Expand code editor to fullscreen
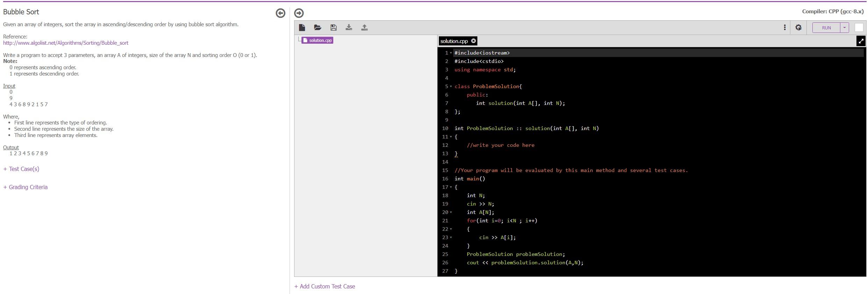This screenshot has height=294, width=868. 861,41
